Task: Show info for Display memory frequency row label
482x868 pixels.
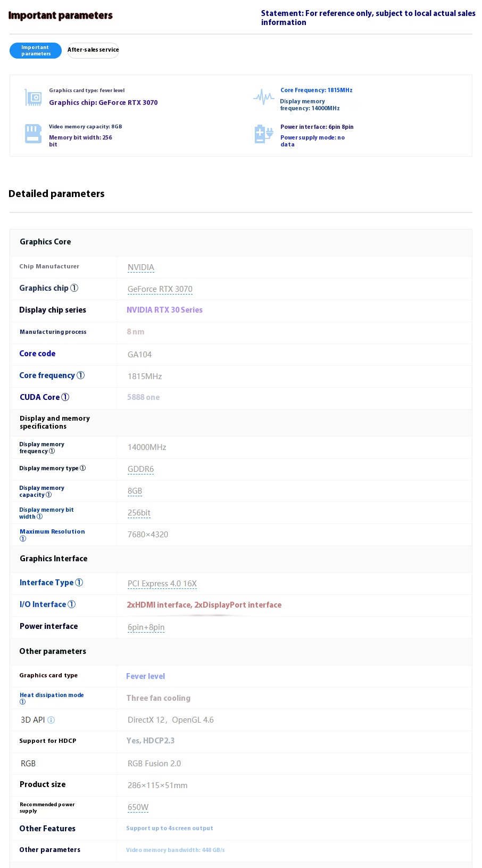Action: coord(52,451)
